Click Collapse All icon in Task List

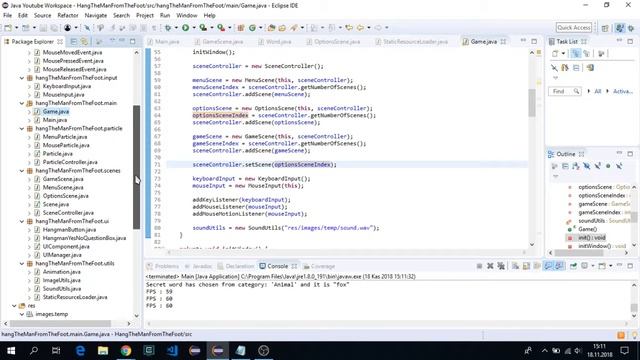pyautogui.click(x=576, y=68)
